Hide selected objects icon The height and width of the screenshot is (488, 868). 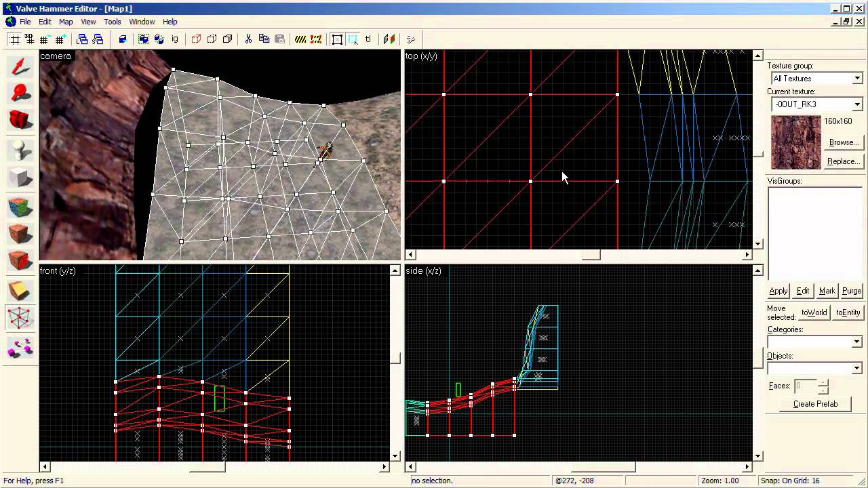(196, 39)
